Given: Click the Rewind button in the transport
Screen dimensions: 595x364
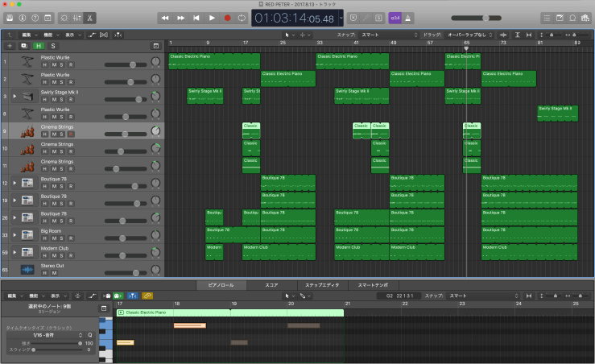Looking at the screenshot, I should (165, 18).
